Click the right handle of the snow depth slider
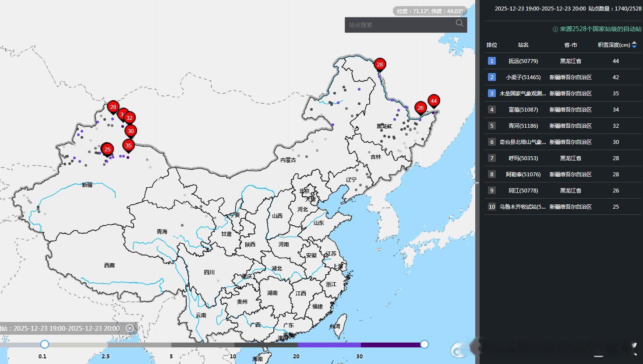 coord(424,344)
